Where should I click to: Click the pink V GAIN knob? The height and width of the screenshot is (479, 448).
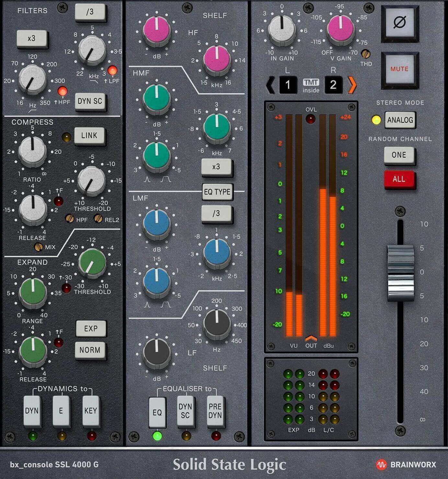(340, 29)
